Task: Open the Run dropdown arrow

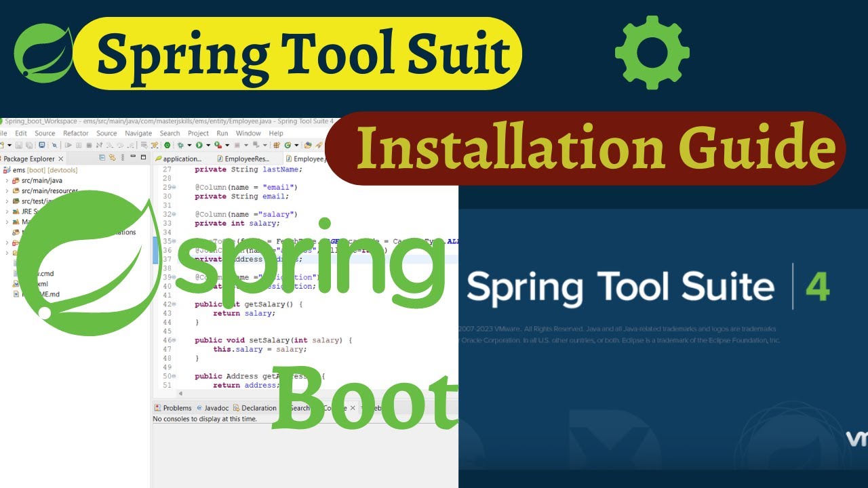Action: (x=208, y=145)
